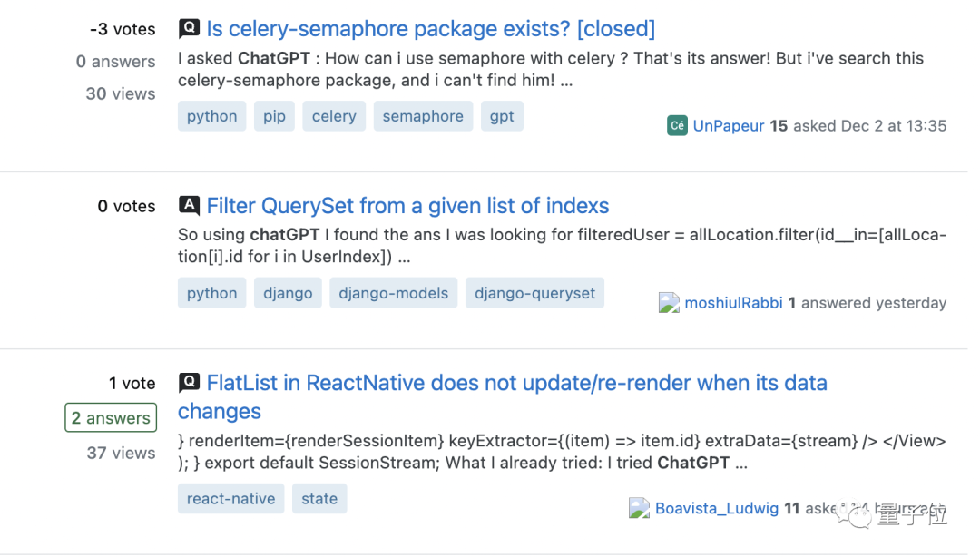This screenshot has width=980, height=557.
Task: Click Boavista_Ludwig's avatar image
Action: click(640, 508)
